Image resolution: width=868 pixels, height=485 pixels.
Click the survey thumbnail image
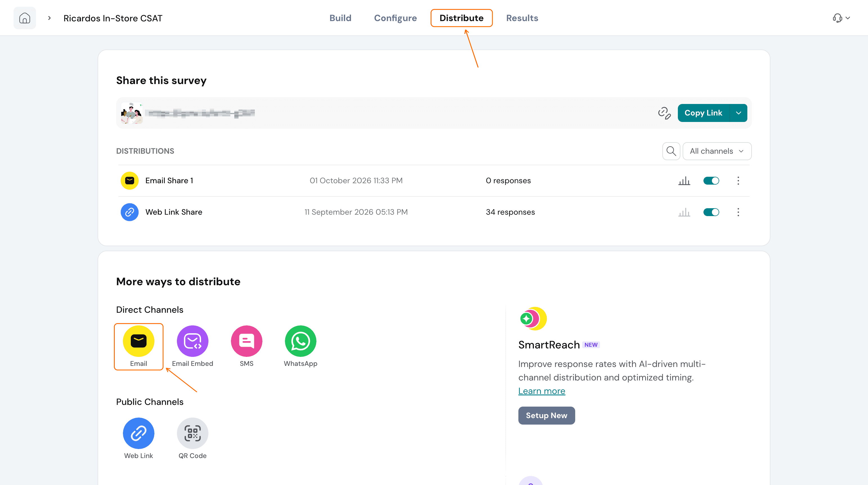[x=131, y=113]
